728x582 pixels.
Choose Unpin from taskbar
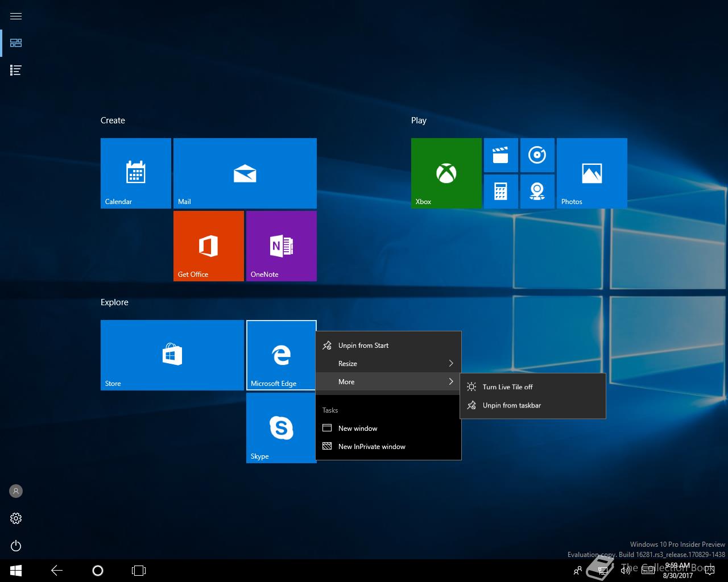(533, 405)
